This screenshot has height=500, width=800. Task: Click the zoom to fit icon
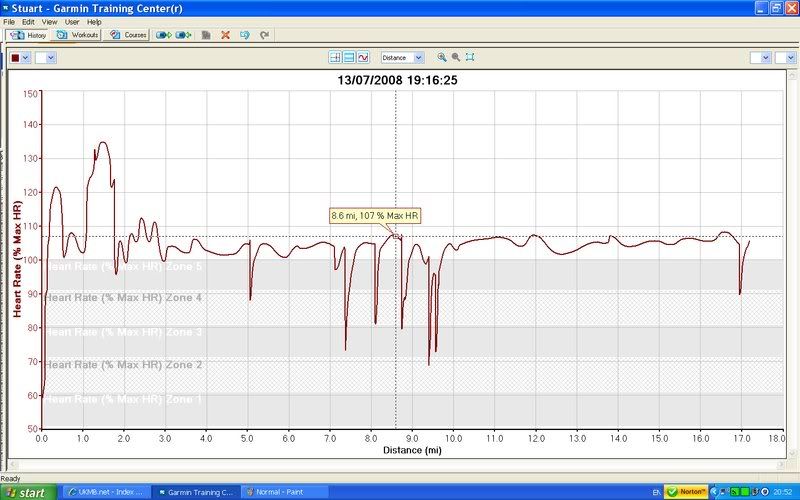pyautogui.click(x=470, y=57)
